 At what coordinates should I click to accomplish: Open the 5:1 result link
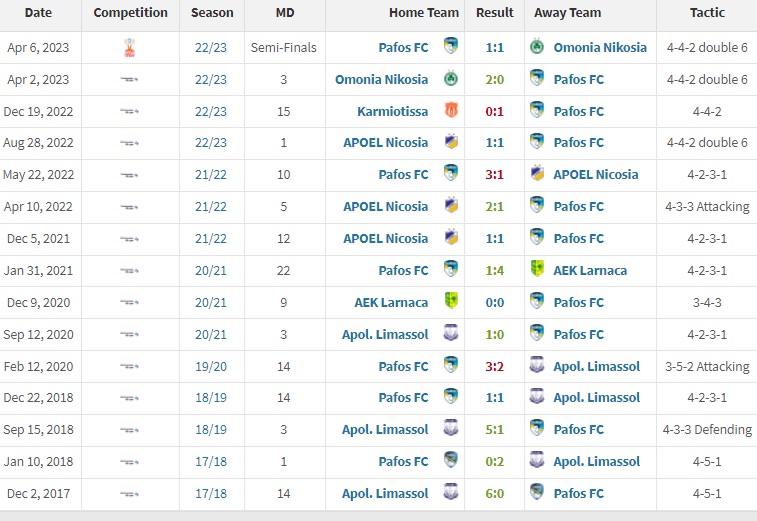pos(494,430)
